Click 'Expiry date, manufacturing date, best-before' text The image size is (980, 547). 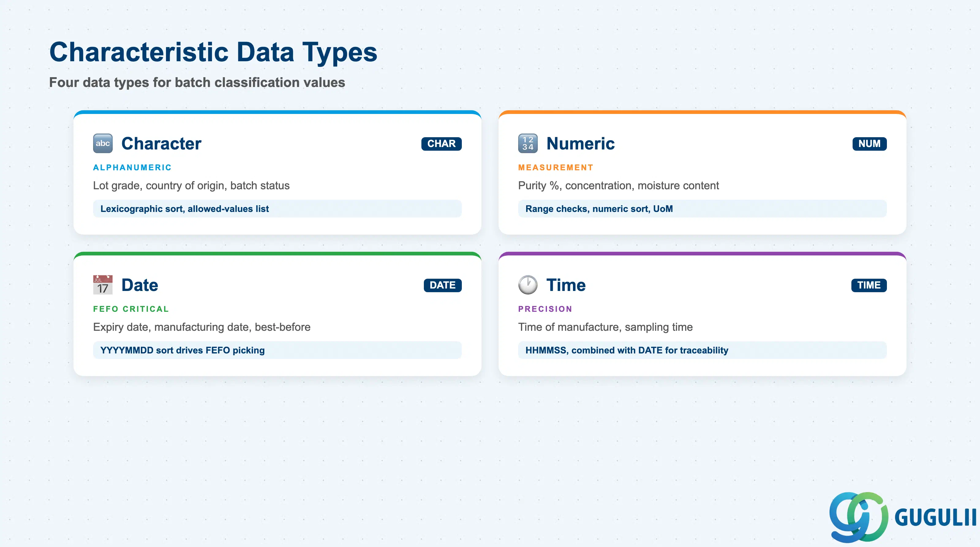pos(202,327)
